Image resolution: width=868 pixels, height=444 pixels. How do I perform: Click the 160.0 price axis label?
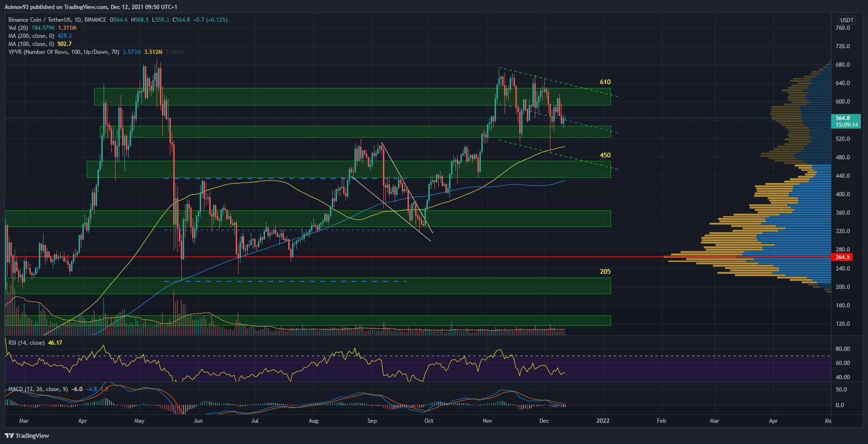coord(843,305)
